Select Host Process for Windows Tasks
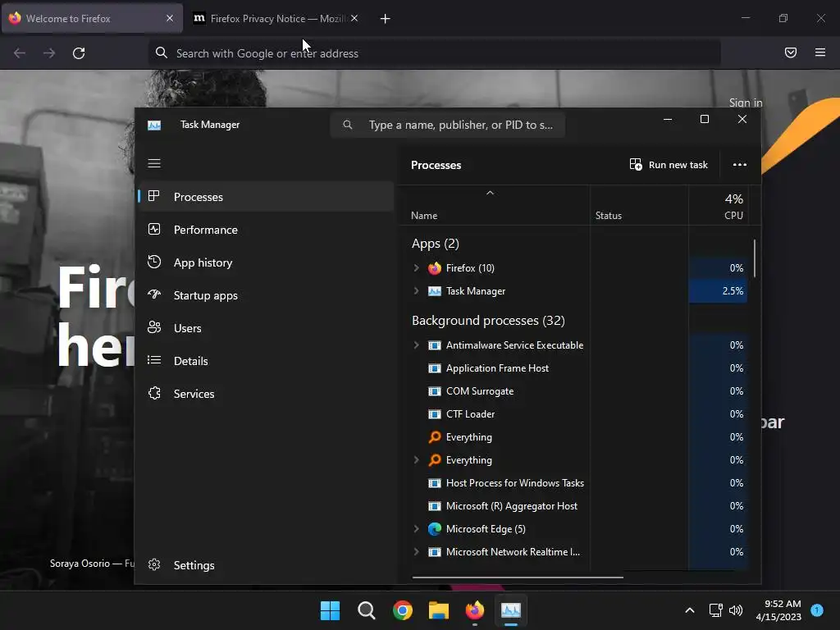The width and height of the screenshot is (840, 630). click(x=573, y=482)
